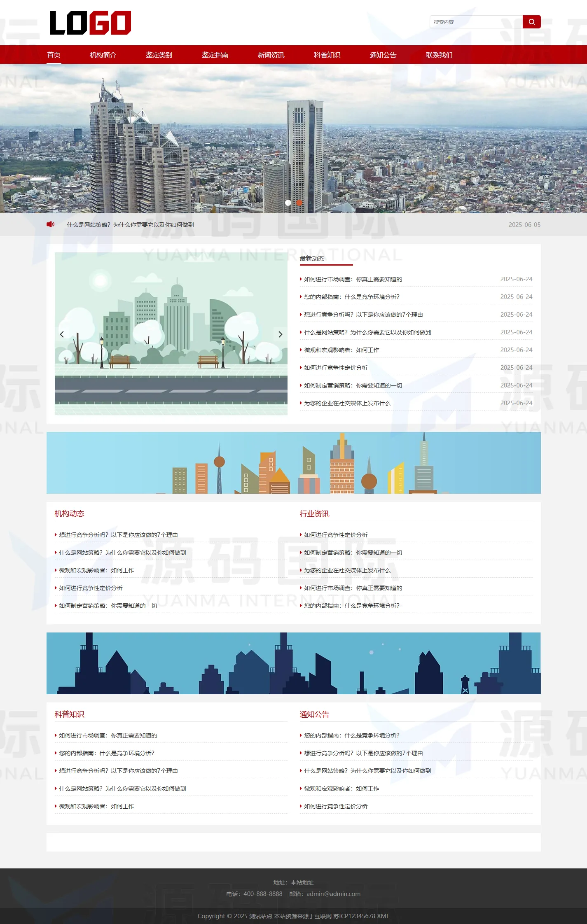
Task: Click the 机构动态 section heading
Action: click(x=69, y=513)
